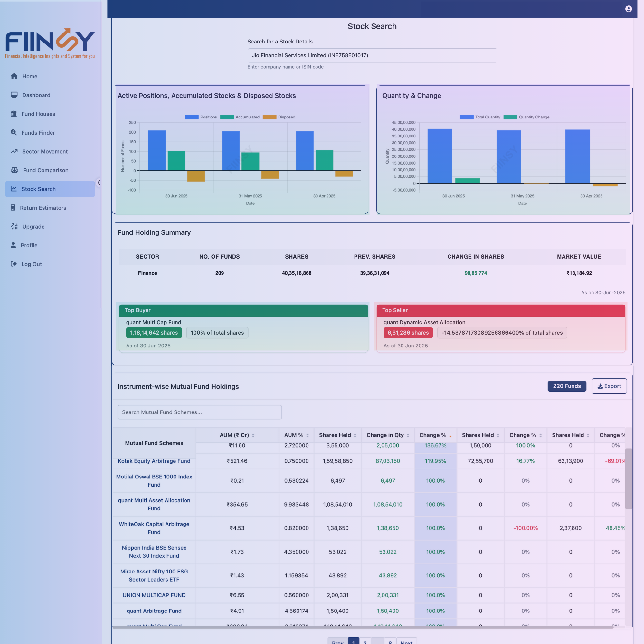This screenshot has width=644, height=644.
Task: Click quant Multi Cap Fund top buyer
Action: click(153, 322)
